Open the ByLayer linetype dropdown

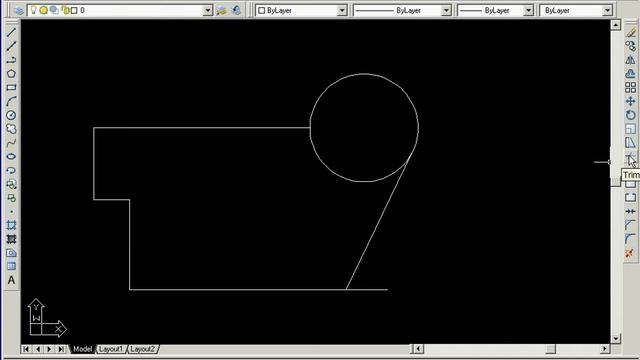pyautogui.click(x=446, y=10)
